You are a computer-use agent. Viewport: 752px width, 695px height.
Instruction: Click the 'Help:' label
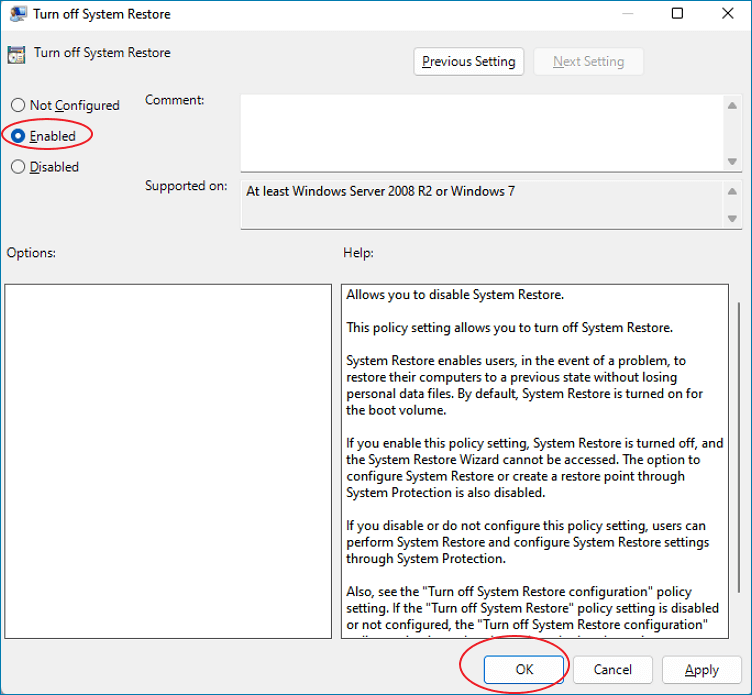point(358,253)
